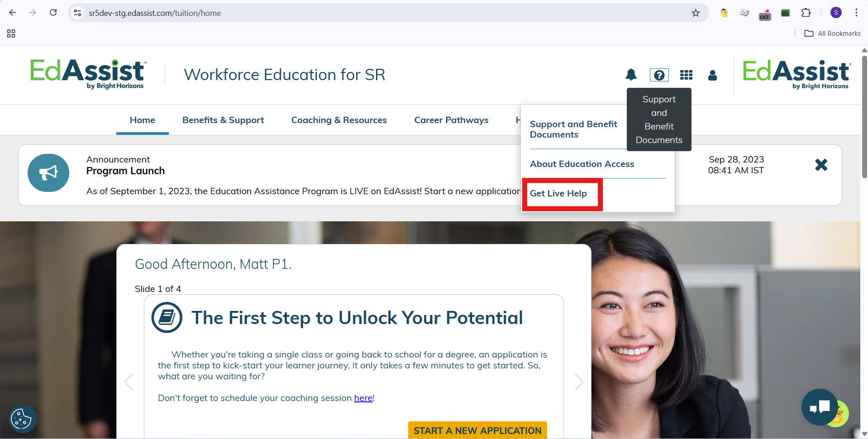Open the apps grid in bookmarks bar
This screenshot has height=439, width=868.
point(11,33)
